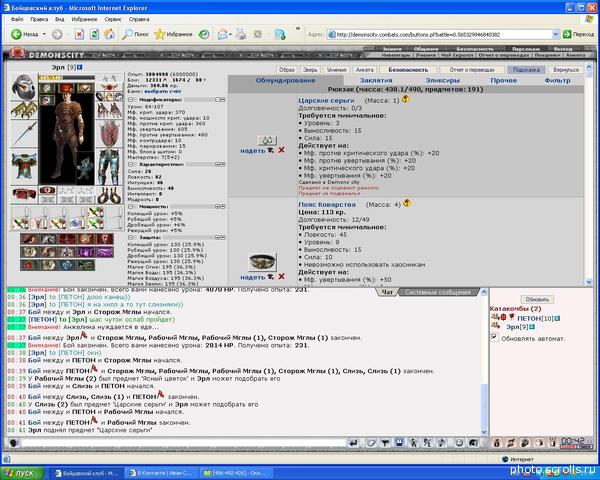Click the IE Home house icon
The image size is (600, 480).
[109, 34]
